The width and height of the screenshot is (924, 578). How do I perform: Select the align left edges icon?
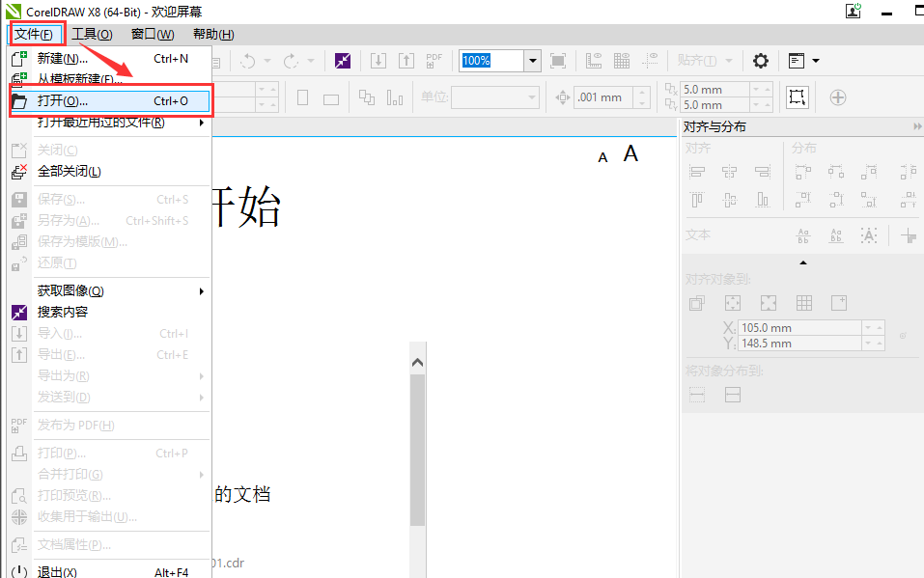pos(698,172)
